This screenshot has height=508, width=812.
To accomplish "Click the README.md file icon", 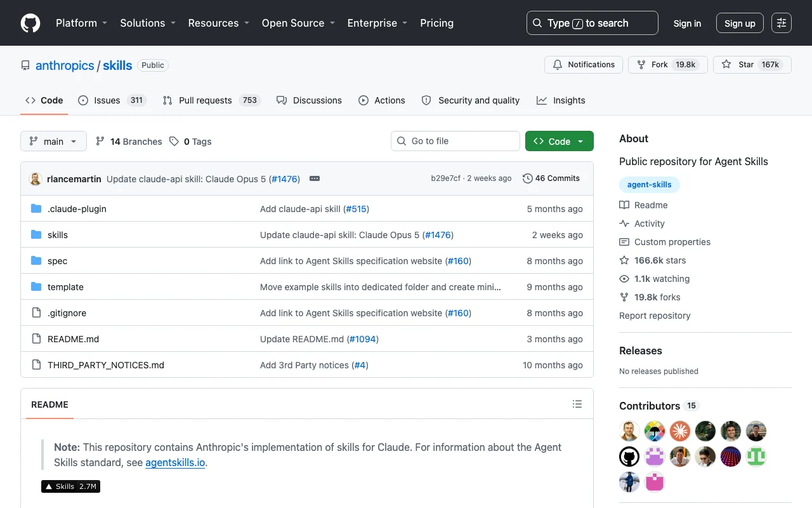I will (36, 339).
